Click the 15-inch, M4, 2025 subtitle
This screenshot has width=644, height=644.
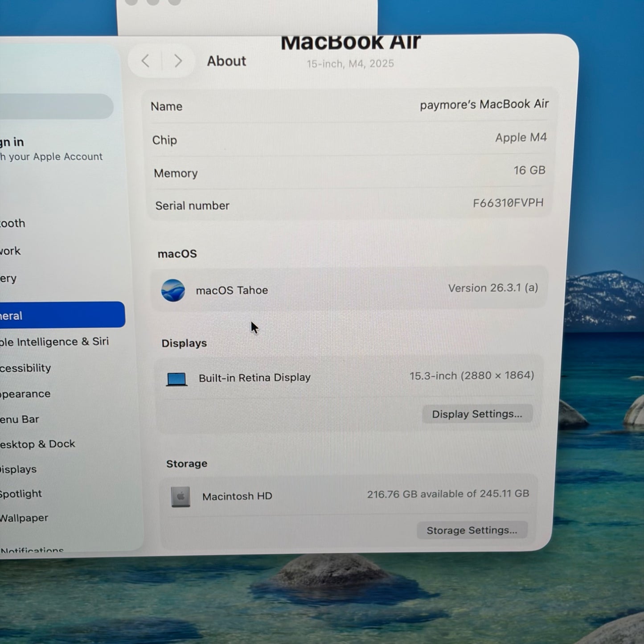[350, 64]
